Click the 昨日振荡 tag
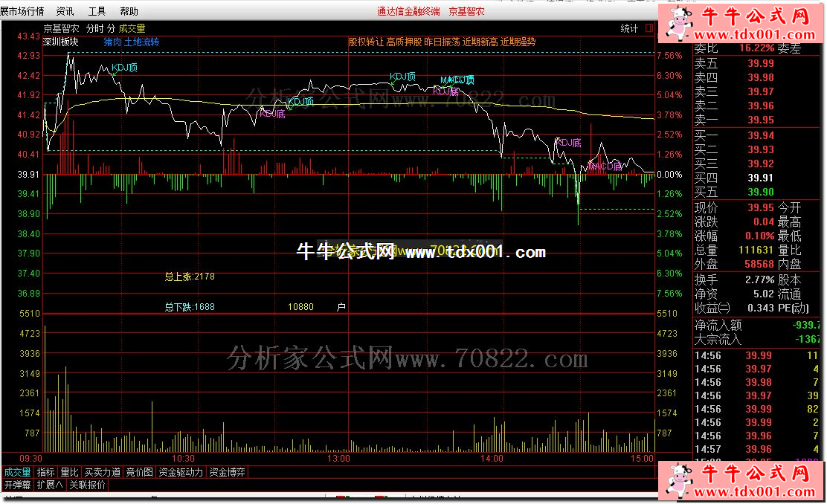The height and width of the screenshot is (504, 827). [x=442, y=42]
